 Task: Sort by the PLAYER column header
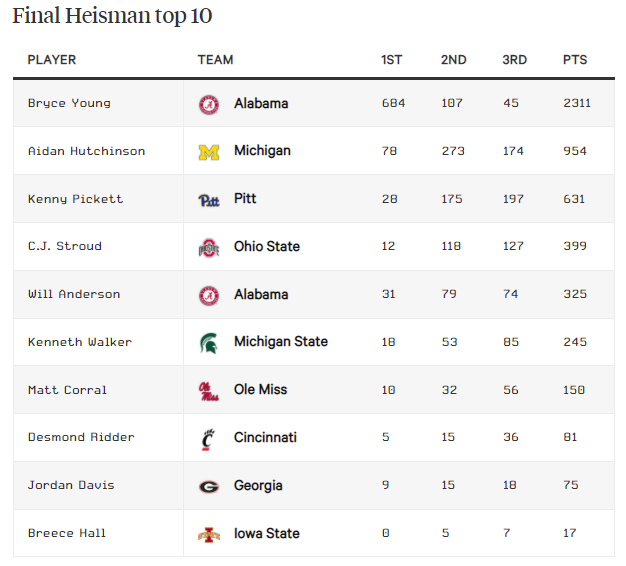click(x=52, y=60)
